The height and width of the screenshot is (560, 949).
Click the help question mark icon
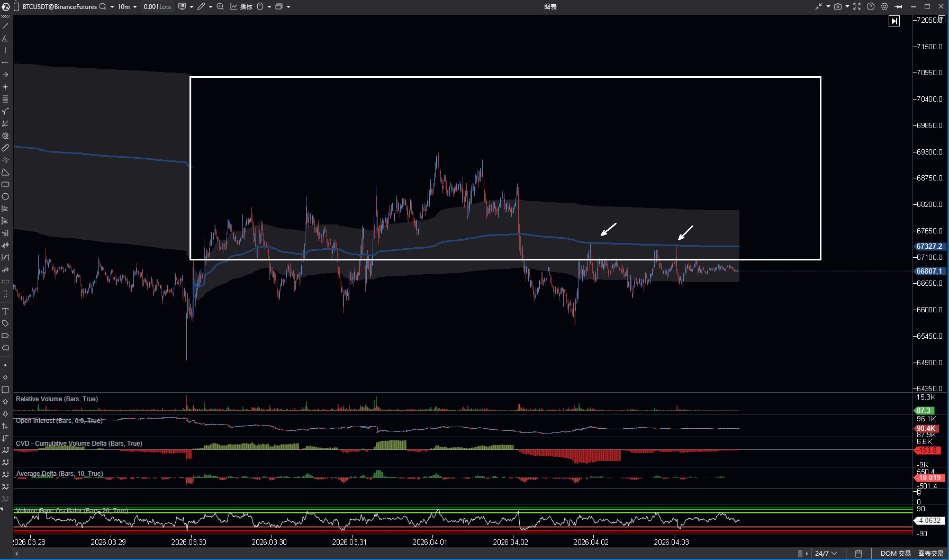pos(871,6)
